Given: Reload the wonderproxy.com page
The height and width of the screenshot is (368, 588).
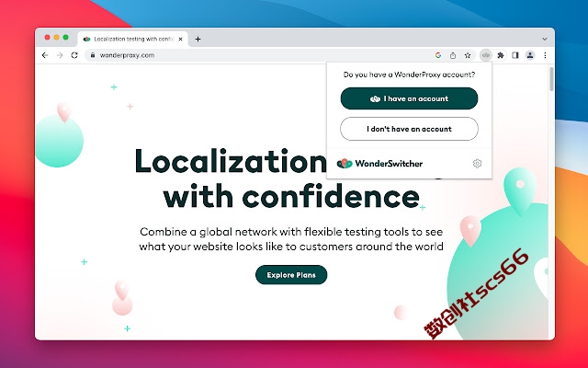Looking at the screenshot, I should (x=74, y=55).
